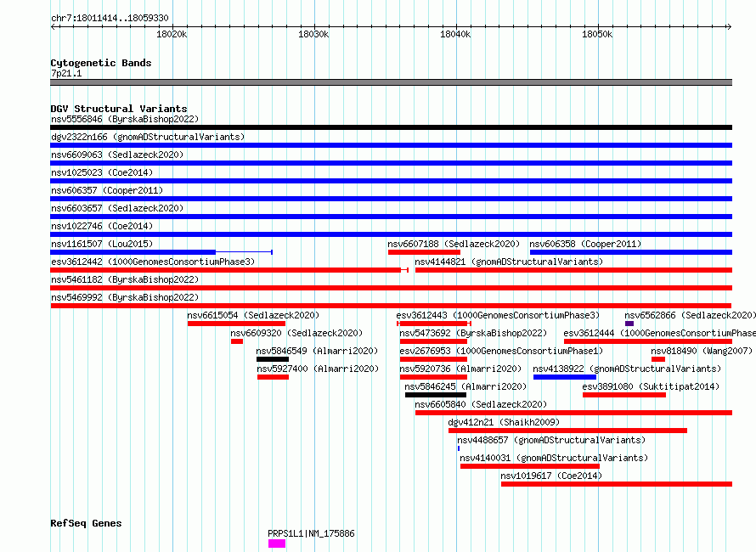Click the black nsv5556846 variant bar
This screenshot has width=756, height=552.
[391, 127]
